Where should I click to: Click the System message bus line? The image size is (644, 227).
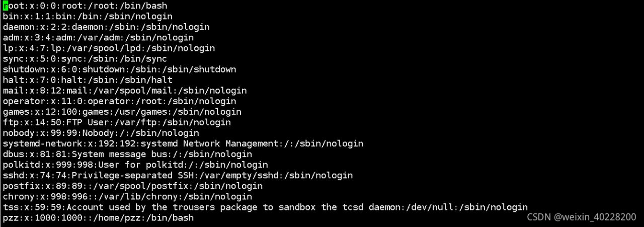[x=127, y=155]
